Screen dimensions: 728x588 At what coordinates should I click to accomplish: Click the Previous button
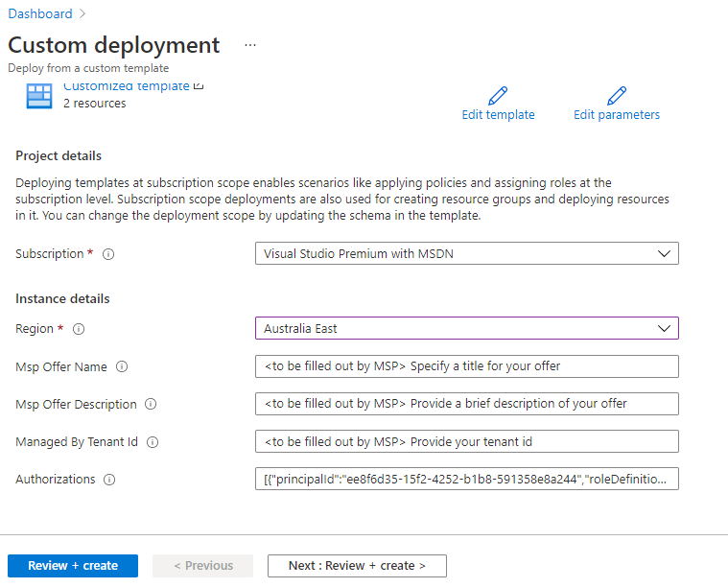[x=202, y=566]
